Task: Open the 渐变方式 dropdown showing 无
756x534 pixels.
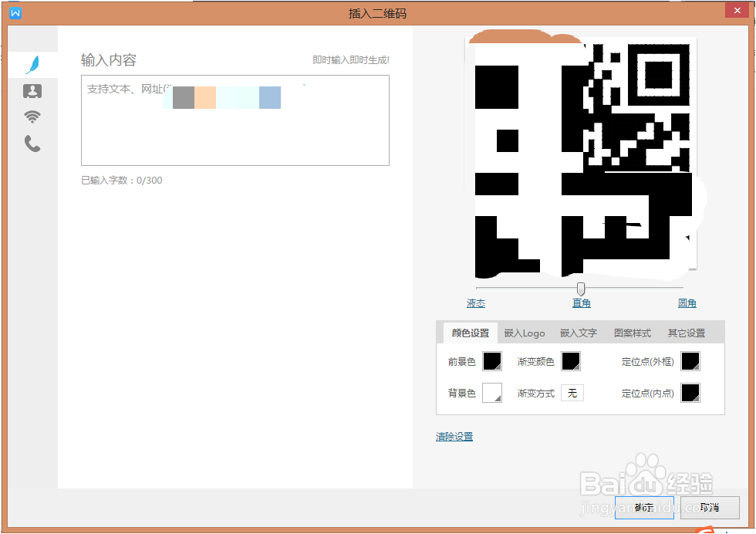Action: (572, 393)
